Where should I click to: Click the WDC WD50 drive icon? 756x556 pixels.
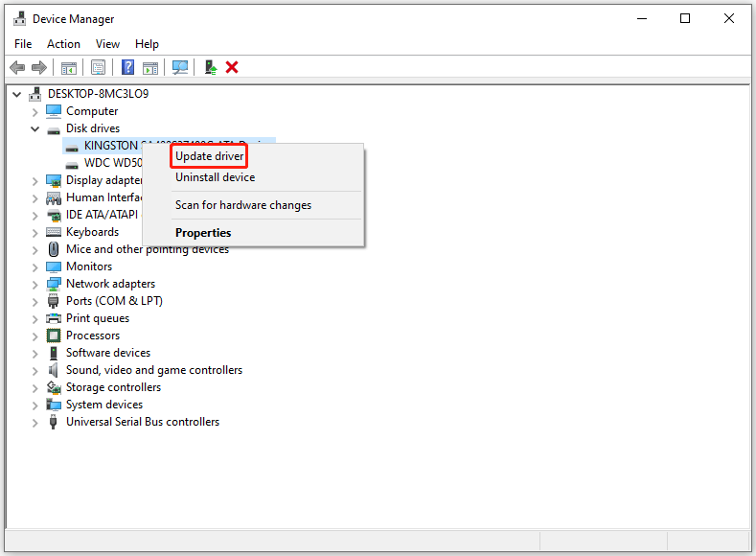72,165
